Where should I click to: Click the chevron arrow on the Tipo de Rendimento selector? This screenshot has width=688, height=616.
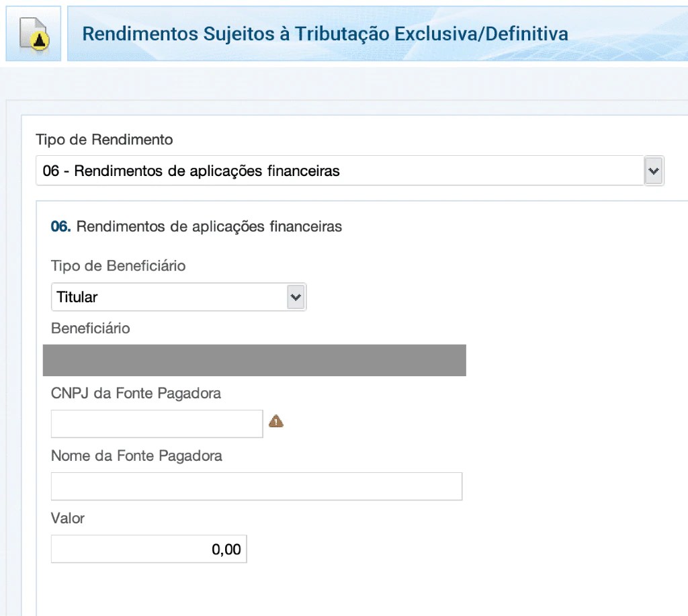tap(652, 171)
